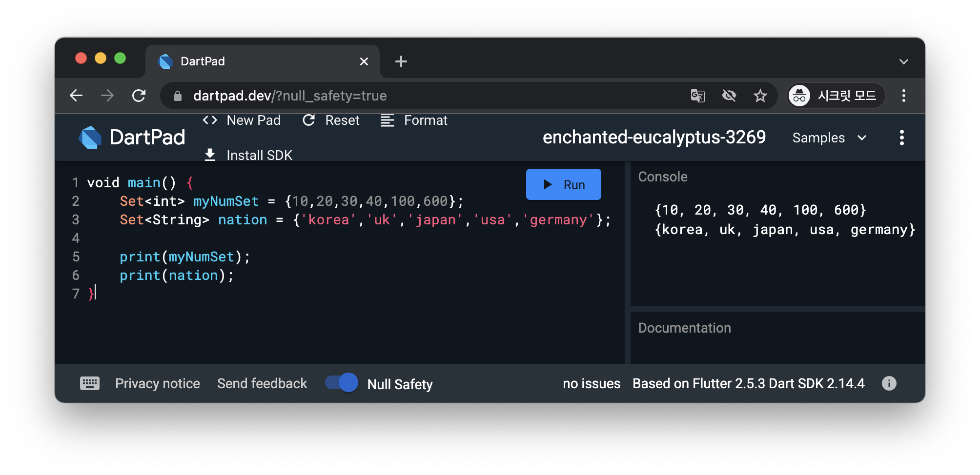Open the incognito mode profile button
Screen dimensions: 980x475
(837, 96)
